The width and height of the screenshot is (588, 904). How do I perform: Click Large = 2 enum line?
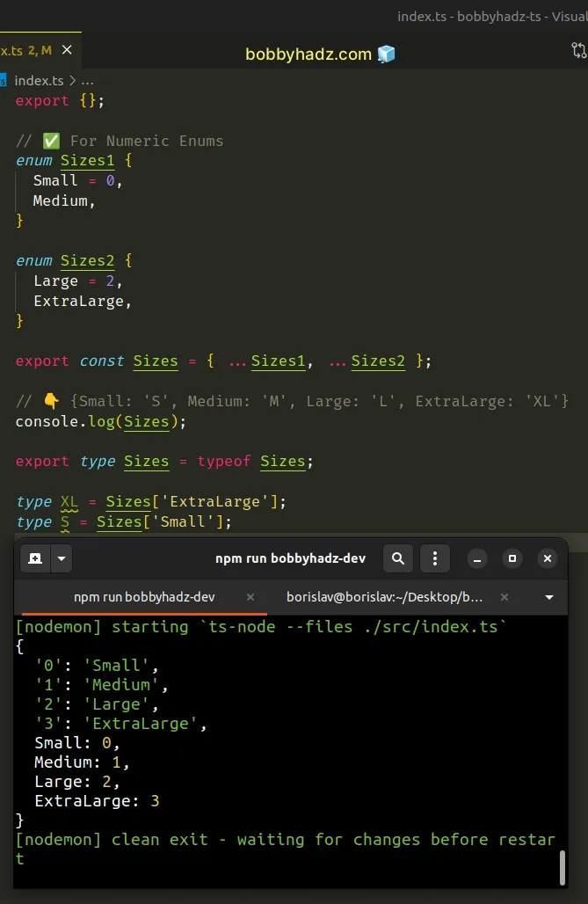coord(77,281)
